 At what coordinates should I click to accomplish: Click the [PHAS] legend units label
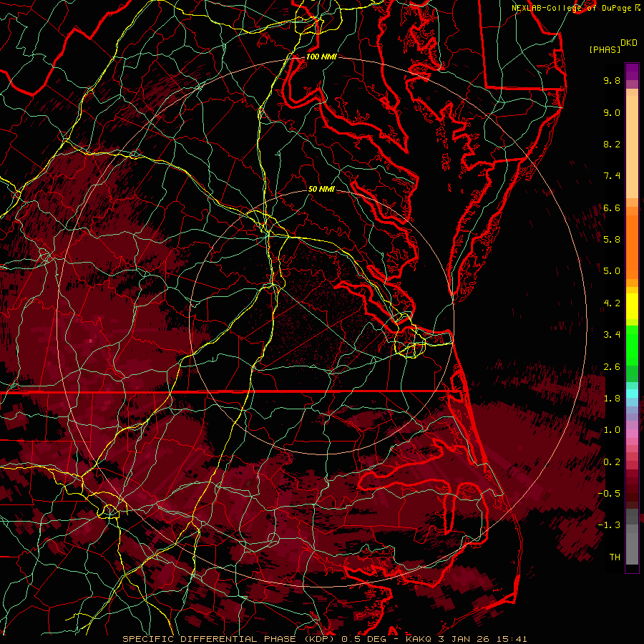[x=605, y=49]
